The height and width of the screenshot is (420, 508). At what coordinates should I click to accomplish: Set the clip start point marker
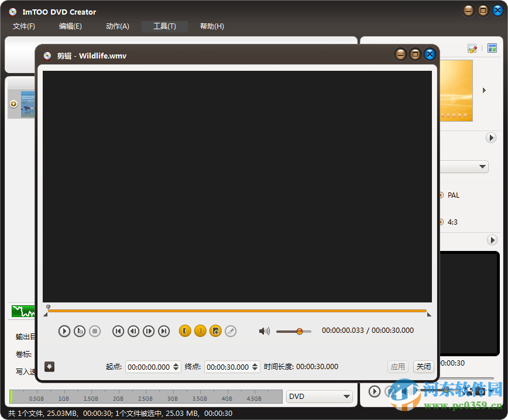(184, 331)
